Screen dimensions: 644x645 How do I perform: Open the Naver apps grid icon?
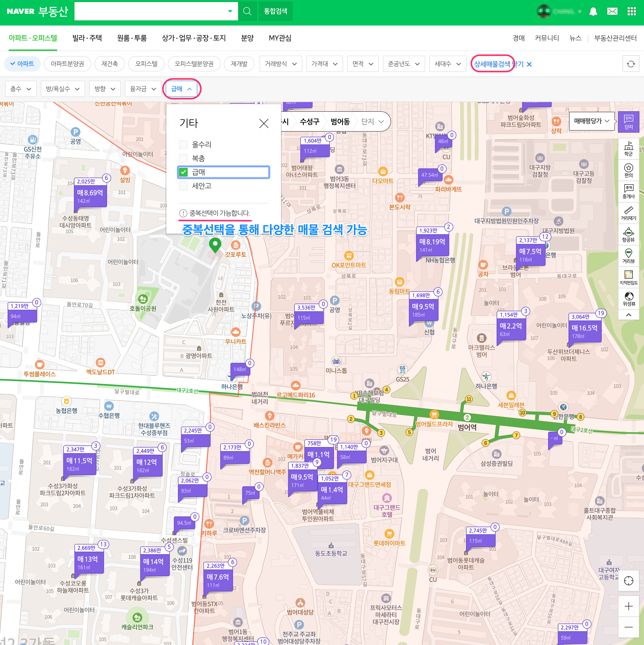click(632, 11)
